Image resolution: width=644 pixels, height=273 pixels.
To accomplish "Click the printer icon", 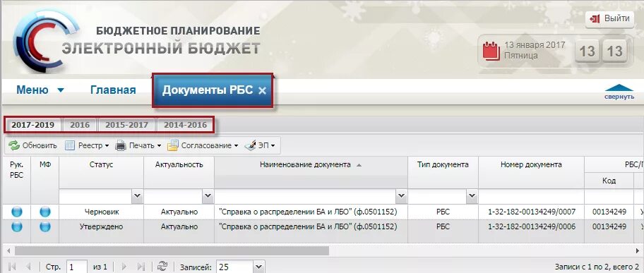I will (120, 145).
